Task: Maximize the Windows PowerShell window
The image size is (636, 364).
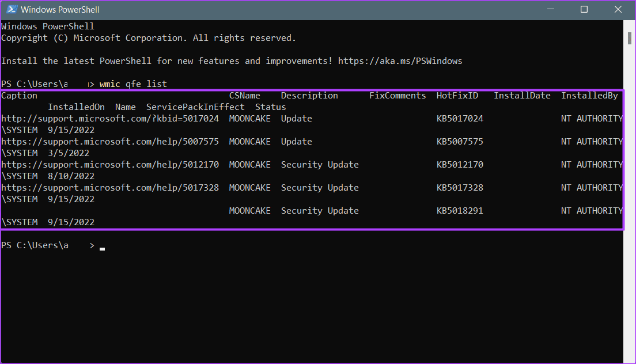Action: (x=584, y=9)
